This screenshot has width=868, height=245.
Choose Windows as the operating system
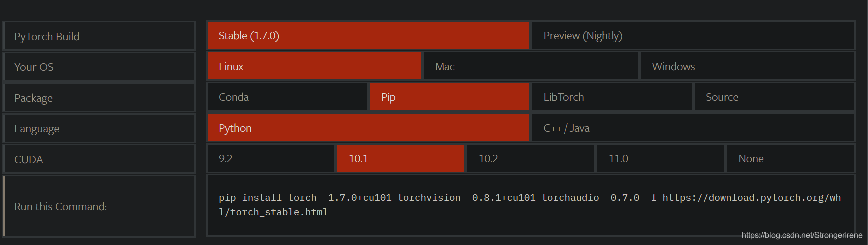point(747,66)
